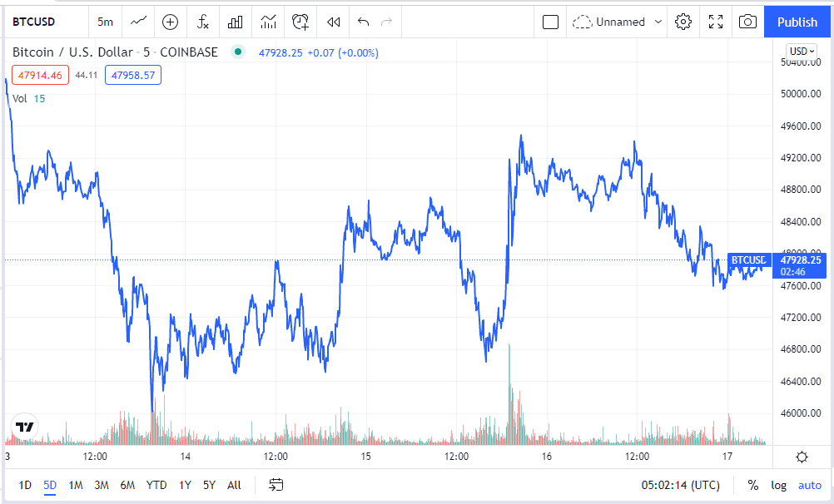Viewport: 834px width, 504px height.
Task: Open the chart style line icon
Action: 140,22
